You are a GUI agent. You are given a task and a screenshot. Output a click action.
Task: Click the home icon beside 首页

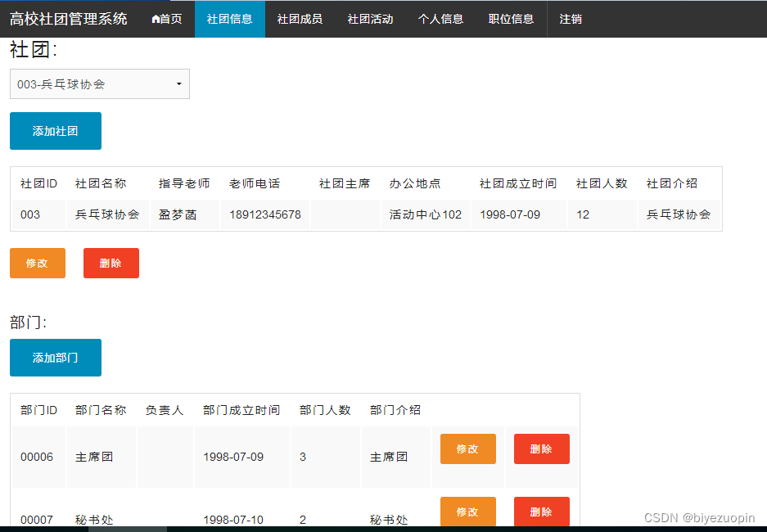click(156, 19)
